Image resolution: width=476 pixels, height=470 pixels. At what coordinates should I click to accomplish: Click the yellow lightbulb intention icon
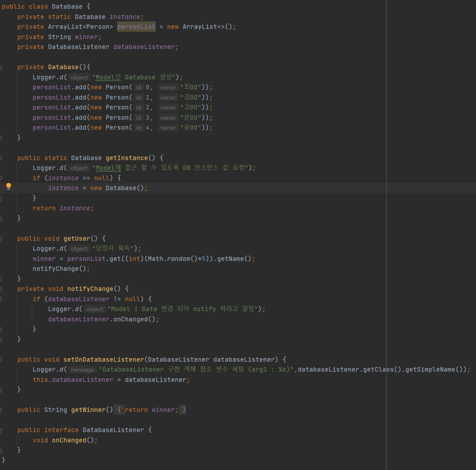pyautogui.click(x=9, y=186)
